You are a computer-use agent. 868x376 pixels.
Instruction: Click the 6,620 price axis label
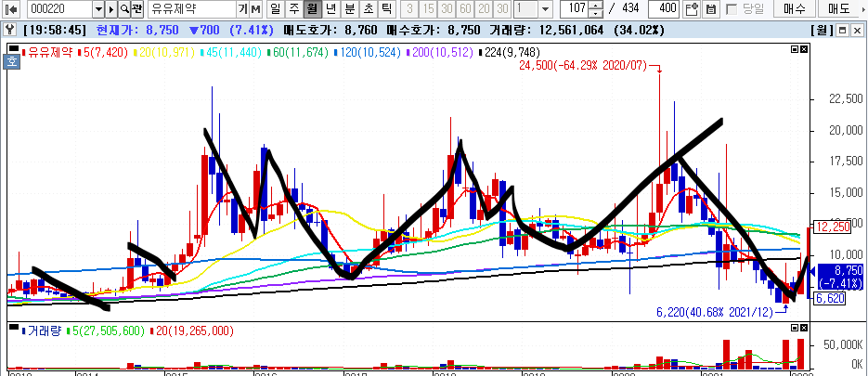828,299
